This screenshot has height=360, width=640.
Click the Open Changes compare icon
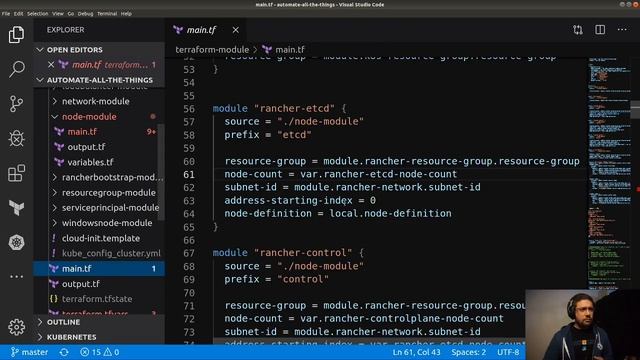click(x=578, y=30)
